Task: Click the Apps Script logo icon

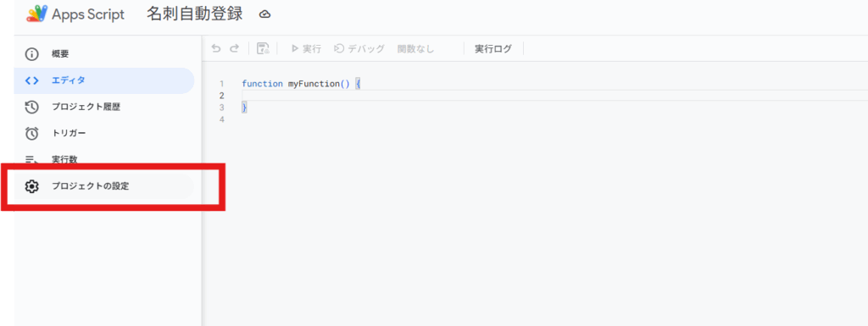Action: pyautogui.click(x=37, y=14)
